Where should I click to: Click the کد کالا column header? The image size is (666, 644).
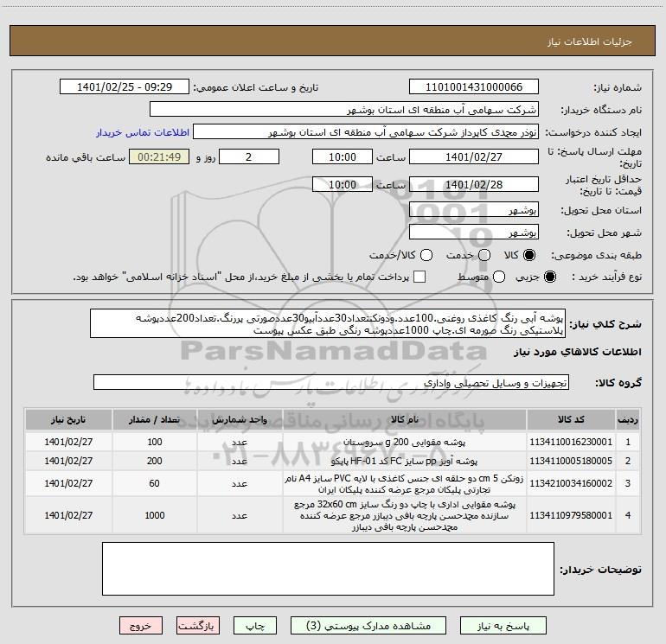click(571, 419)
